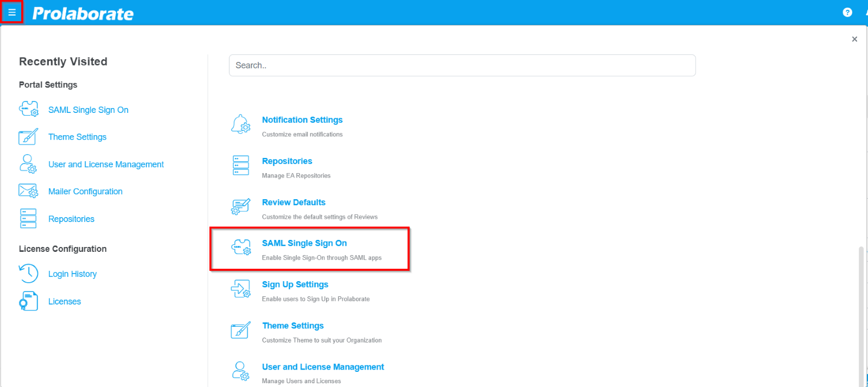The image size is (868, 387).
Task: Click User and License Management icon in main list
Action: (x=241, y=371)
